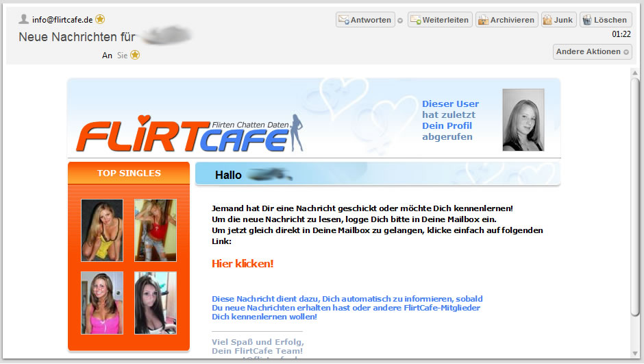This screenshot has height=364, width=644.
Task: Click the time stamp 01:22
Action: point(621,34)
